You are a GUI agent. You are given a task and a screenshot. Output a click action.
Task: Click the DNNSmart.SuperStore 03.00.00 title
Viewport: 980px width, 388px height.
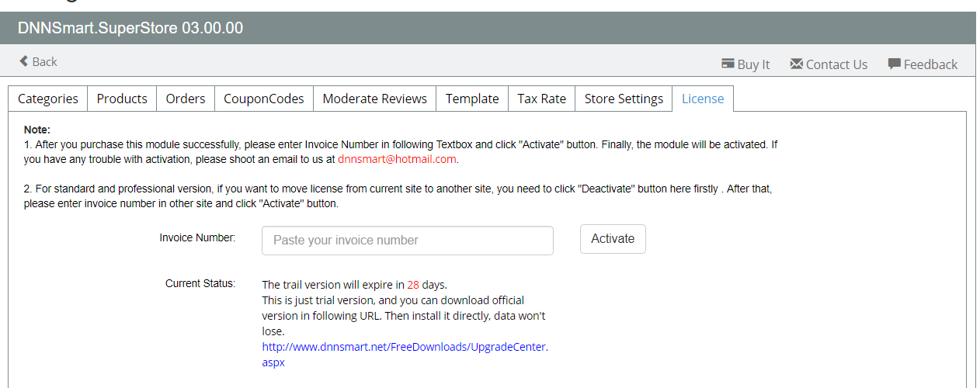click(x=130, y=29)
